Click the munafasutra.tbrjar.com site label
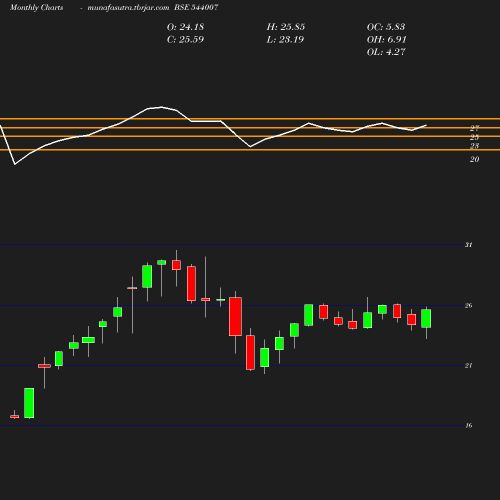Screen dimensions: 500x500 point(128,8)
